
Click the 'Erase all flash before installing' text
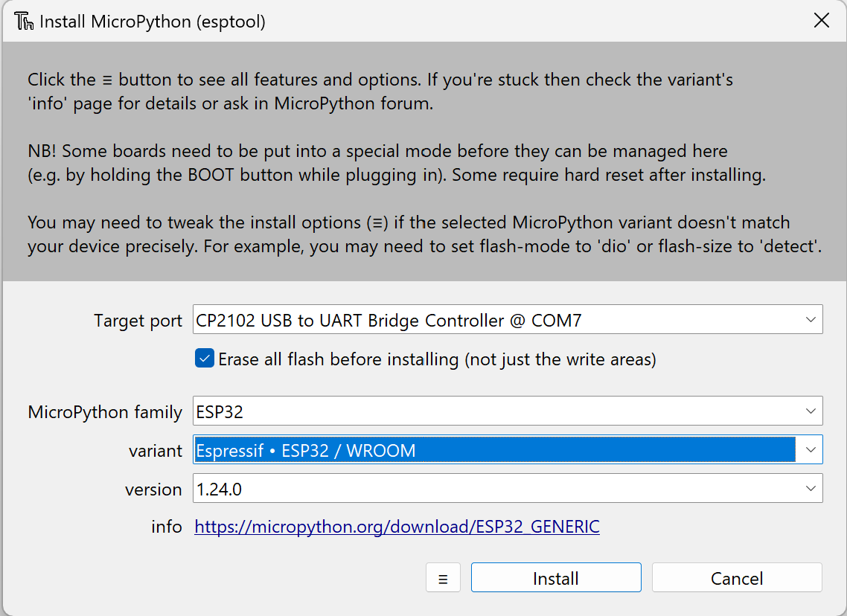click(x=437, y=359)
